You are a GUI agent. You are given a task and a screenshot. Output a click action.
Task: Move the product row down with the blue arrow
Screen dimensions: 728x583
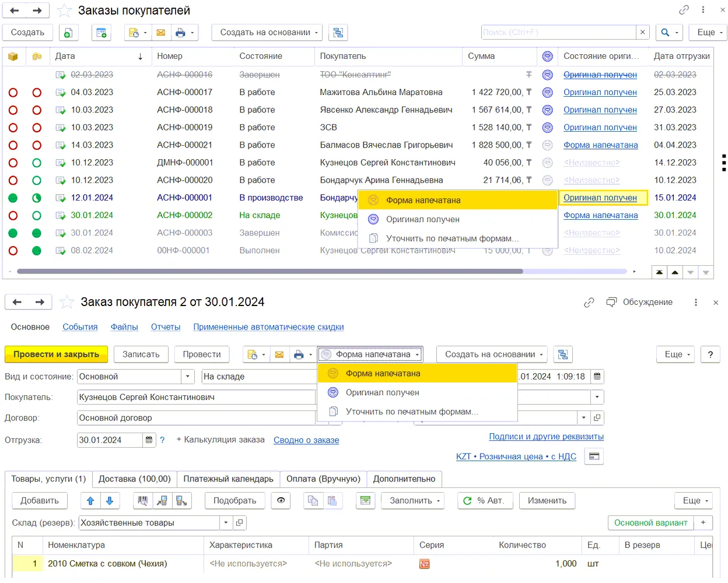point(110,500)
